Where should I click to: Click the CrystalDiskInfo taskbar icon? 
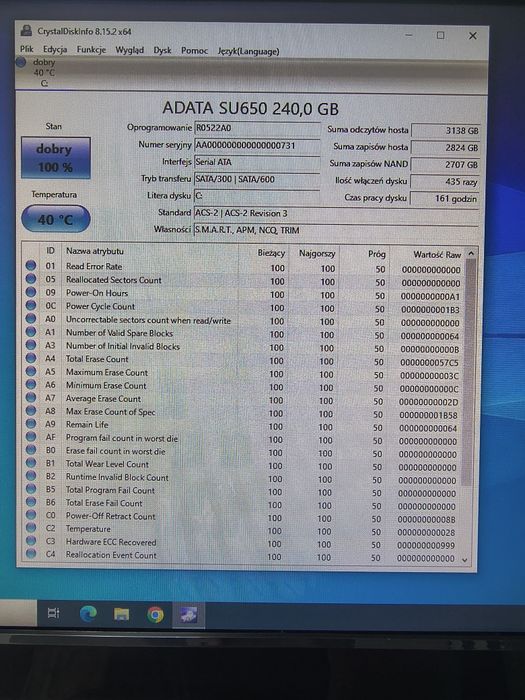188,616
